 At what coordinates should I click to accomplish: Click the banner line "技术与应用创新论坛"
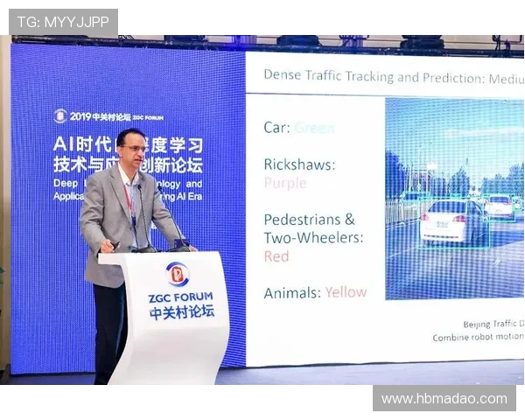coord(128,164)
